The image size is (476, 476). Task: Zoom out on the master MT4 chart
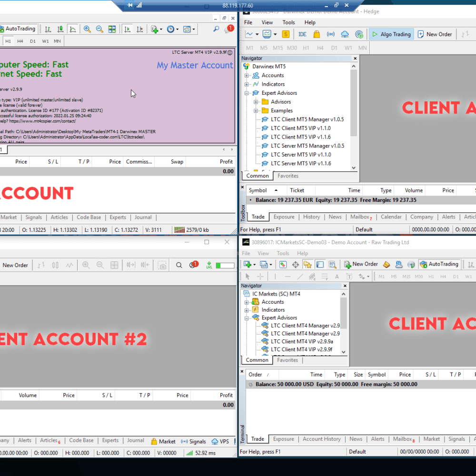pos(99,29)
